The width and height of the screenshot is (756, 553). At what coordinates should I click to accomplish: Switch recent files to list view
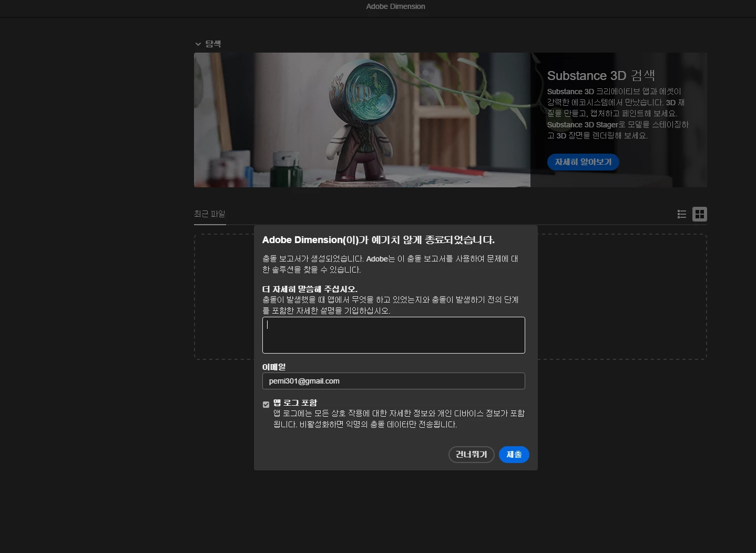pyautogui.click(x=682, y=214)
